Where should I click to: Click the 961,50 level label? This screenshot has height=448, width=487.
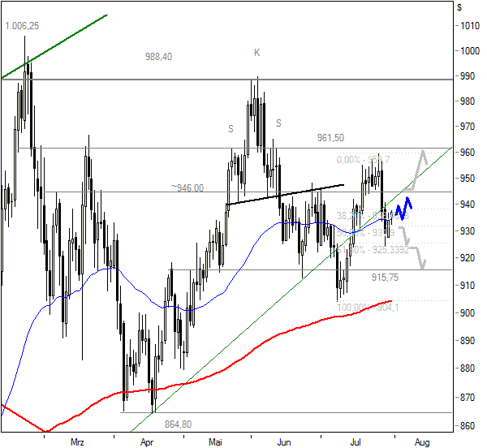tap(330, 137)
